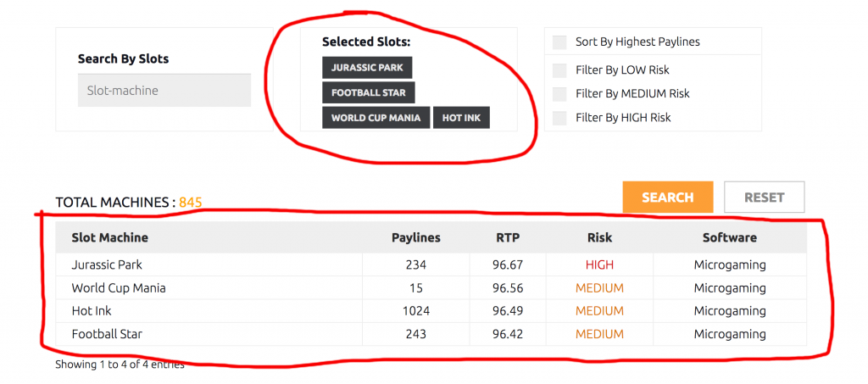Sort table by RTP column header

[508, 237]
